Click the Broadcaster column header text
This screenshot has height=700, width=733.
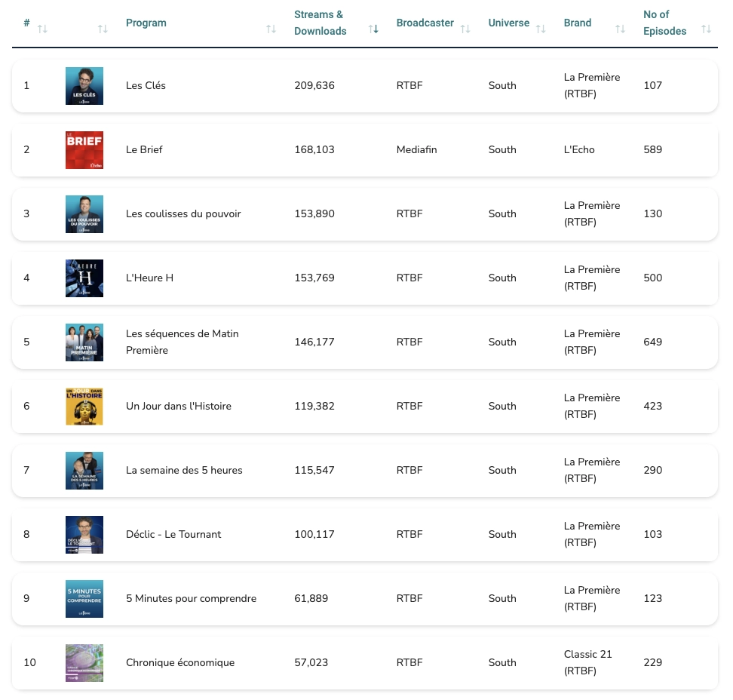pos(425,23)
